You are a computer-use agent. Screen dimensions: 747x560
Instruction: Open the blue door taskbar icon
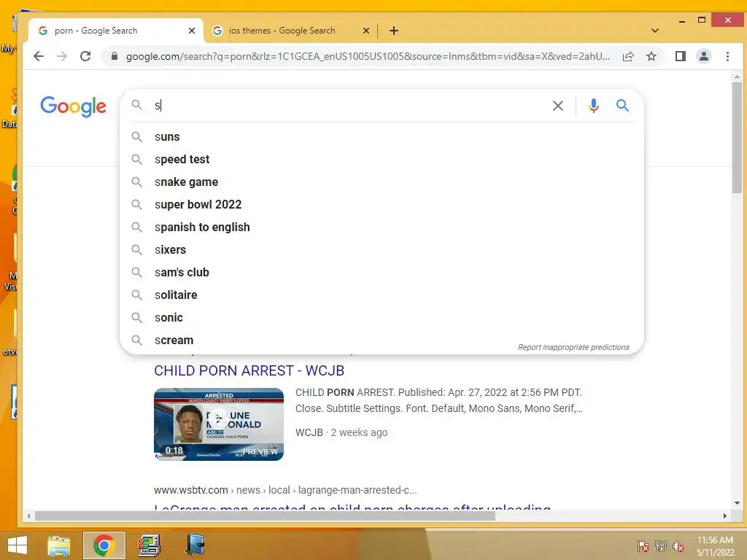pyautogui.click(x=195, y=545)
